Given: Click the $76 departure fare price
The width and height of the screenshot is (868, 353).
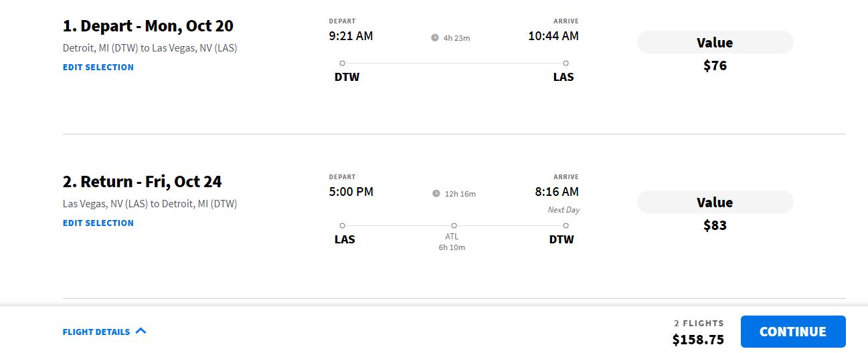Looking at the screenshot, I should click(x=715, y=66).
